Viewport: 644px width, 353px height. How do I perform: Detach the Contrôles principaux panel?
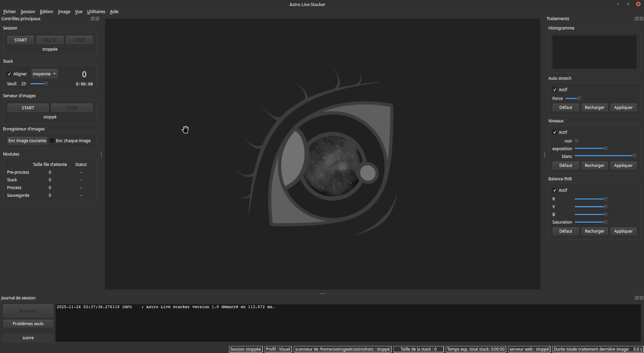92,19
